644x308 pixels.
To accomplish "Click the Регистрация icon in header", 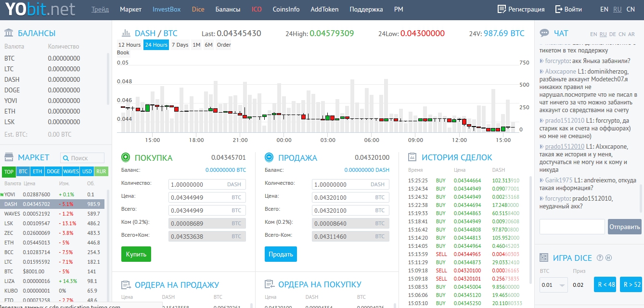I will [502, 9].
